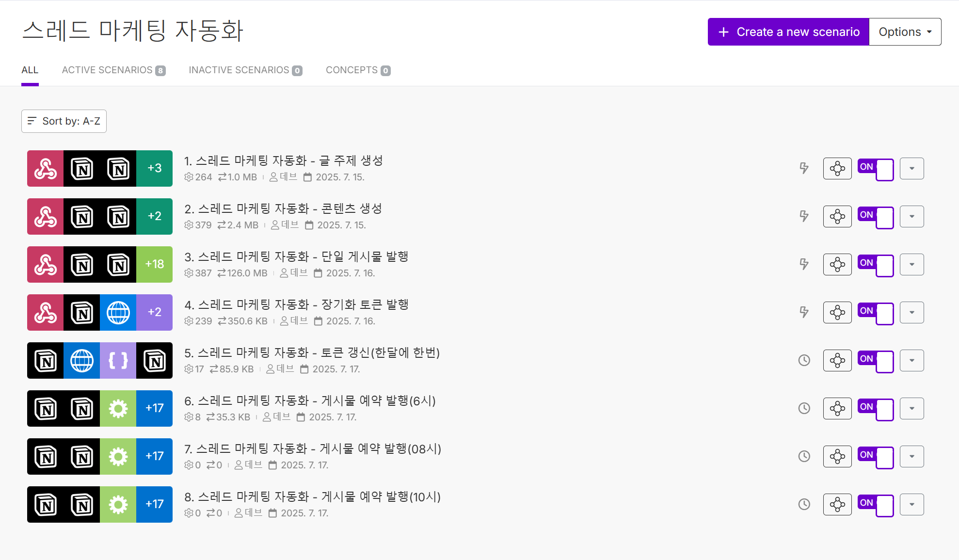Click globe HTTP icon in scenario 4
The width and height of the screenshot is (959, 560).
(118, 312)
